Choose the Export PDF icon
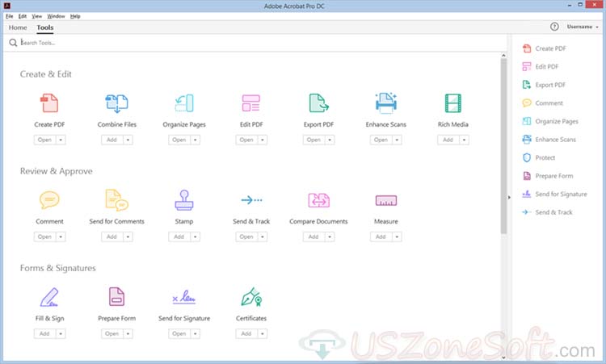Viewport: 606px width, 364px height. click(318, 103)
